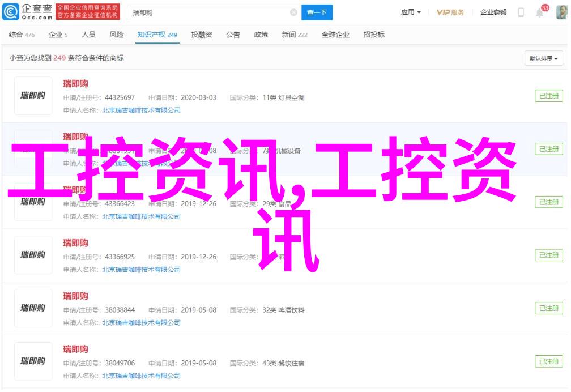Image resolution: width=571 pixels, height=392 pixels.
Task: Select registration number 38038844
Action: [x=120, y=310]
